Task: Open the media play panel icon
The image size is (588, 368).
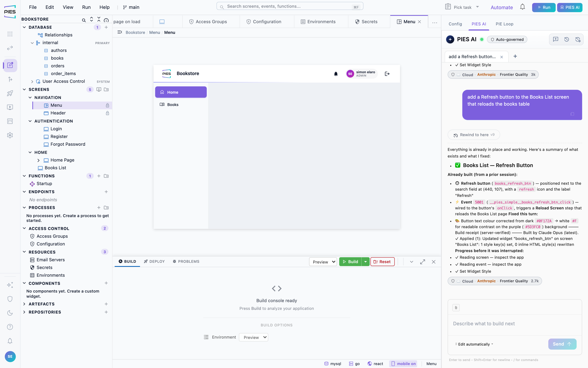Action: coord(10,107)
